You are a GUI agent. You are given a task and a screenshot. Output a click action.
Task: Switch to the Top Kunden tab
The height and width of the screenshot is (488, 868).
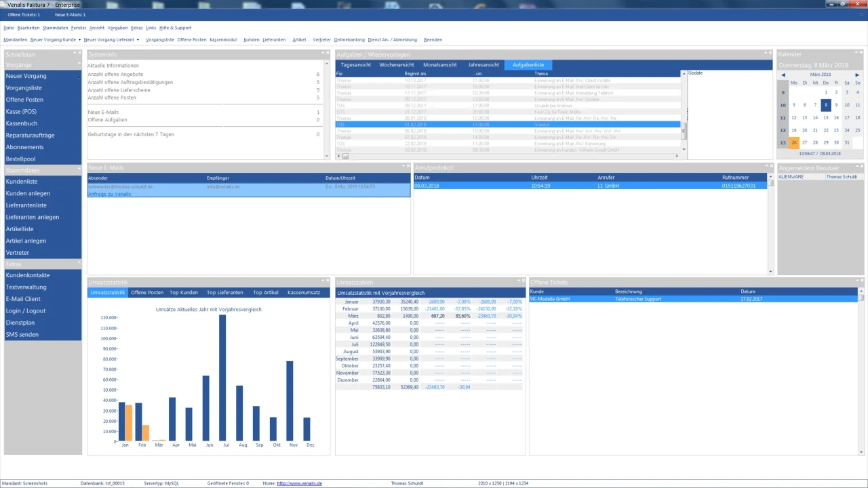coord(184,292)
